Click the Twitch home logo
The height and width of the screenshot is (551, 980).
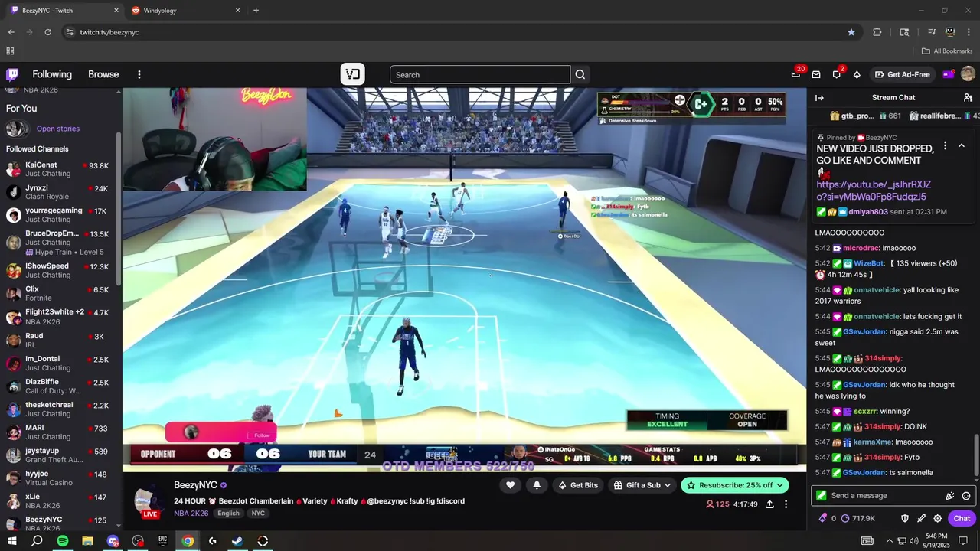(x=12, y=74)
